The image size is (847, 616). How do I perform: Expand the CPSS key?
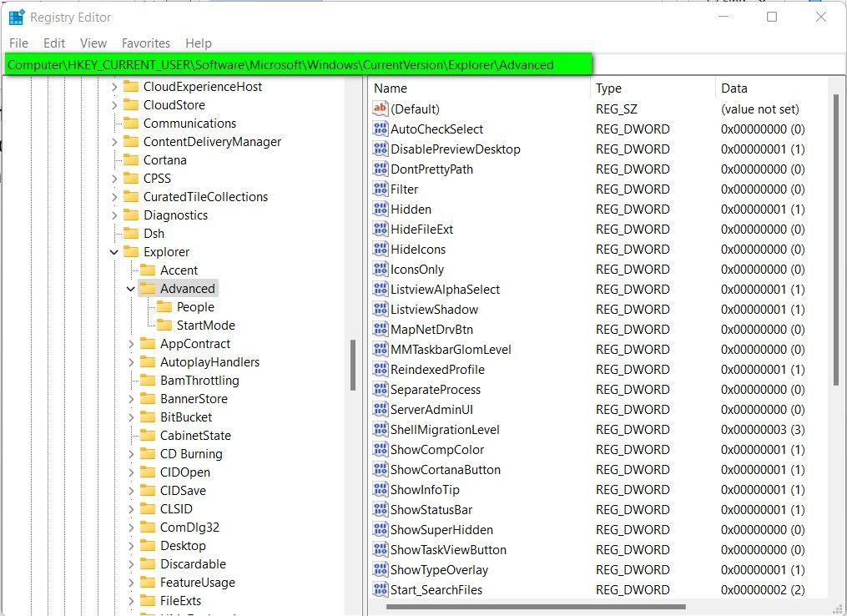(114, 179)
